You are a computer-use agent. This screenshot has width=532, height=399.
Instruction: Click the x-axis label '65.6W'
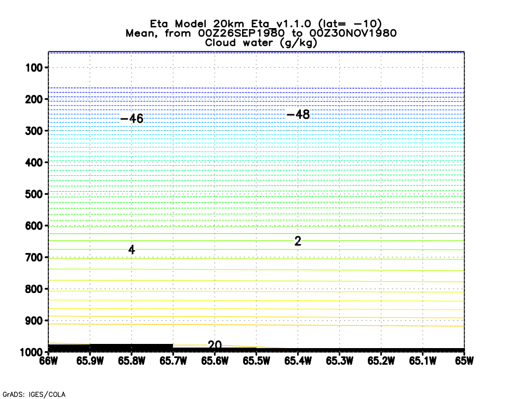tap(215, 361)
